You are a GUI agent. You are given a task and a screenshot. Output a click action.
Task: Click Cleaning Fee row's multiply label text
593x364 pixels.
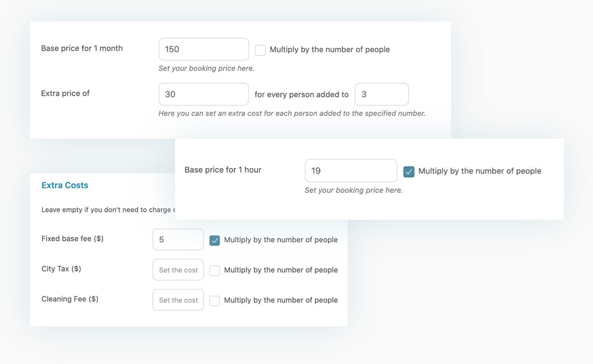(x=281, y=300)
